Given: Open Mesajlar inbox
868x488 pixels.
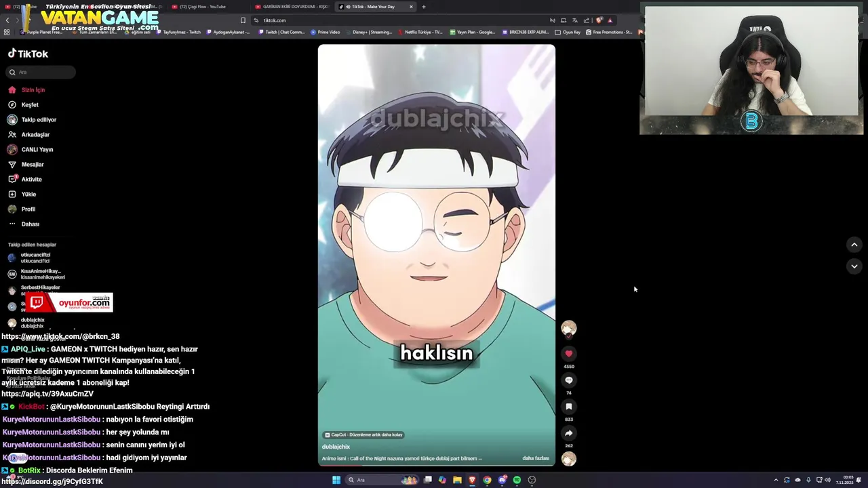Looking at the screenshot, I should [26, 164].
